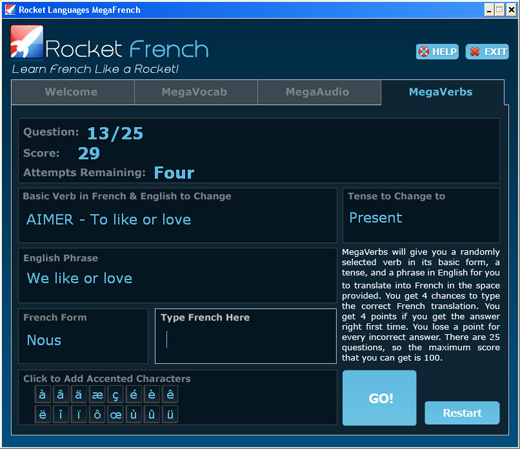Image resolution: width=520 pixels, height=449 pixels.
Task: Click the EXIT button
Action: 487,52
